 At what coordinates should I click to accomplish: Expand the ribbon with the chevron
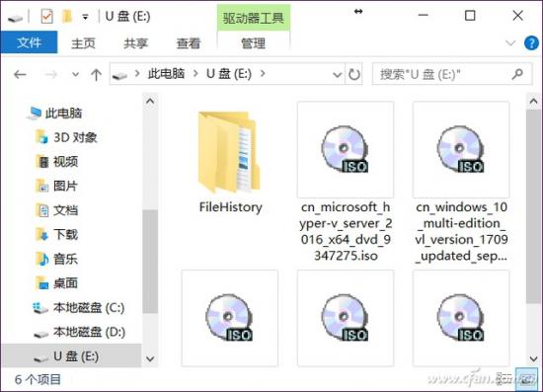coord(510,42)
